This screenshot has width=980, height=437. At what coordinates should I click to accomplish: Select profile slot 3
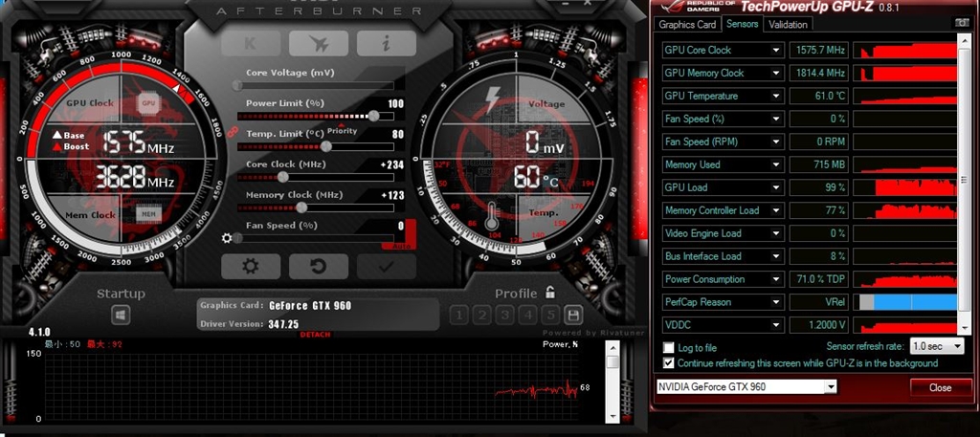pyautogui.click(x=505, y=316)
